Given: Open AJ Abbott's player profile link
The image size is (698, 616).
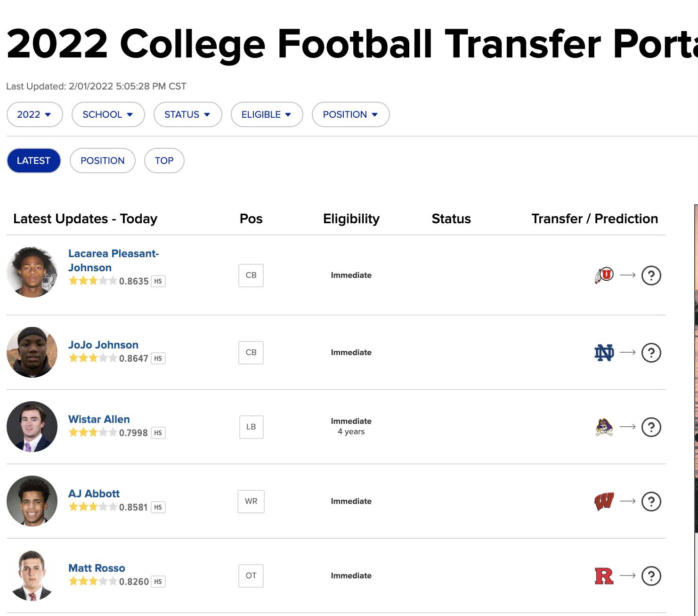Looking at the screenshot, I should pos(94,494).
